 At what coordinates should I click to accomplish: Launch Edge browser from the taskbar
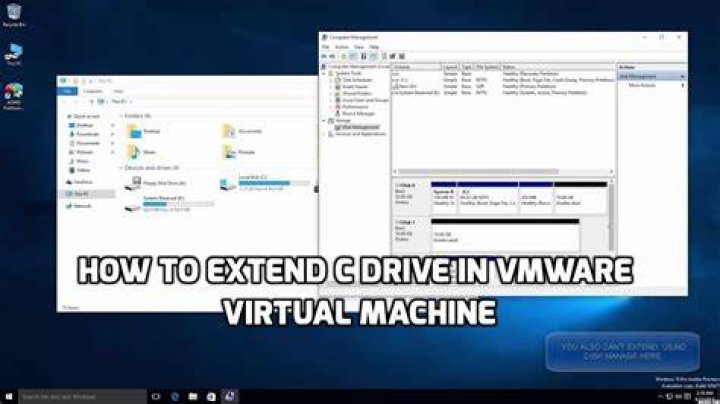(x=175, y=396)
